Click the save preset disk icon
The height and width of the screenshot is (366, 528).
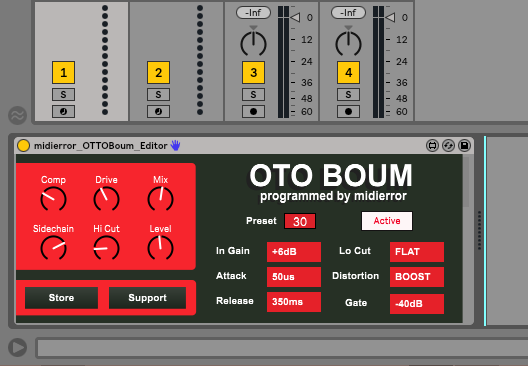click(464, 145)
